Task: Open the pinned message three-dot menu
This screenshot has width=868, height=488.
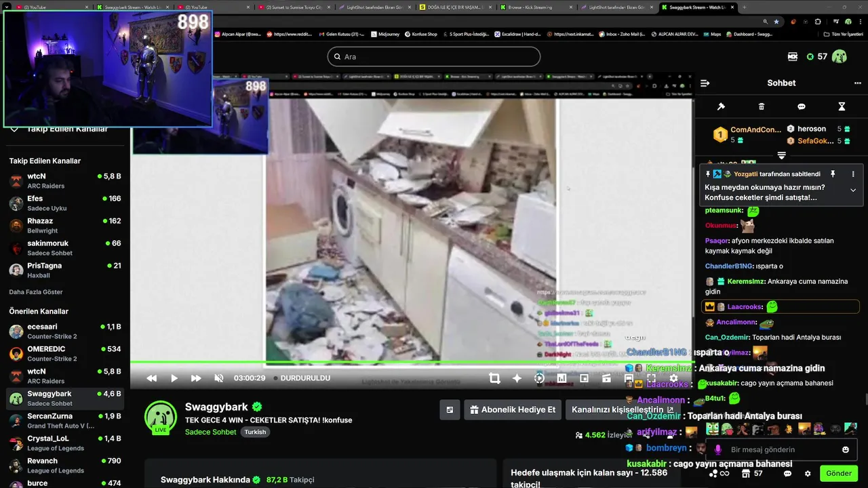Action: click(853, 174)
